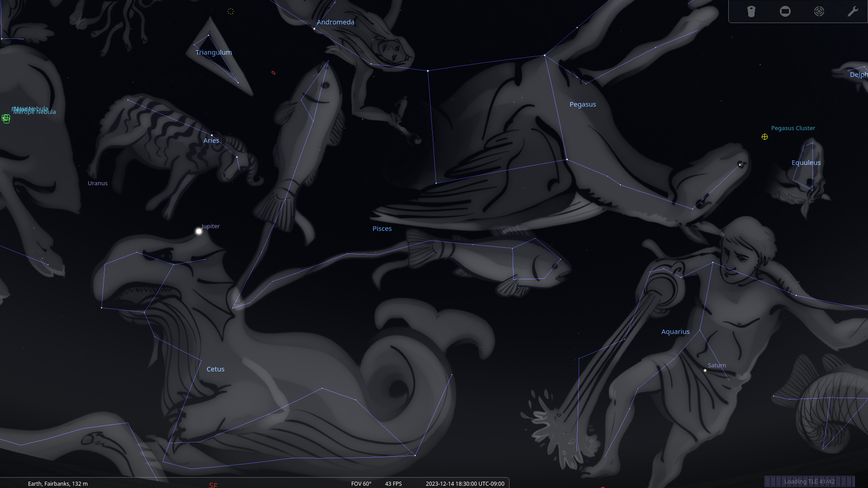Click the Loading TLE progress bar
868x488 pixels.
click(x=809, y=481)
